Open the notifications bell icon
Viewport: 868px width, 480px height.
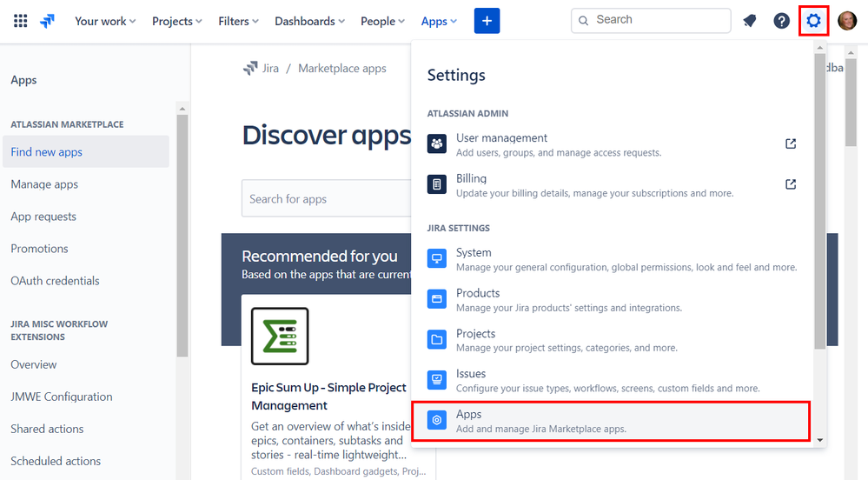pos(750,21)
